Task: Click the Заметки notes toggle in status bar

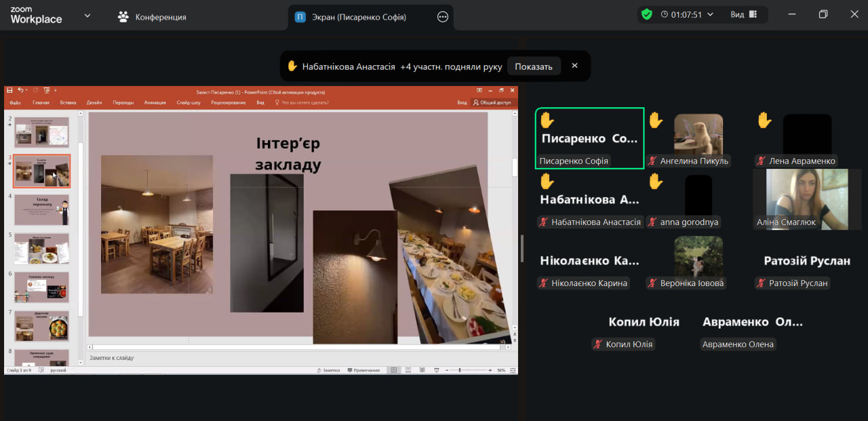Action: [328, 370]
